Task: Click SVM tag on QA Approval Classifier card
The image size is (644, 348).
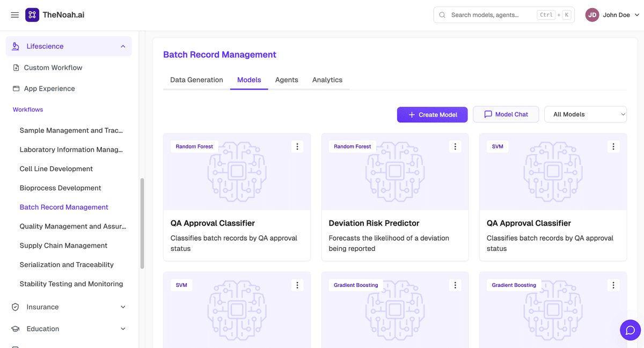Action: click(x=497, y=146)
